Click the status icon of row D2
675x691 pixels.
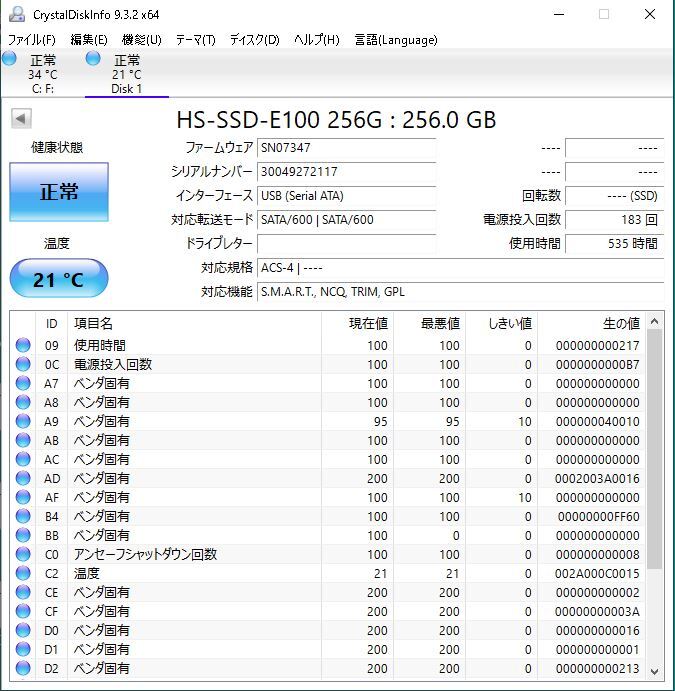(23, 668)
